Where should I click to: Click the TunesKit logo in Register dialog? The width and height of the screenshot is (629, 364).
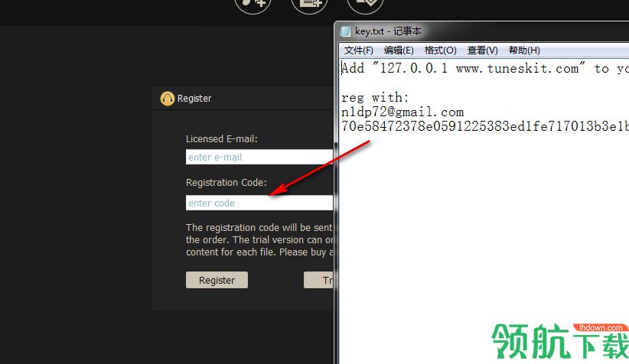click(168, 98)
